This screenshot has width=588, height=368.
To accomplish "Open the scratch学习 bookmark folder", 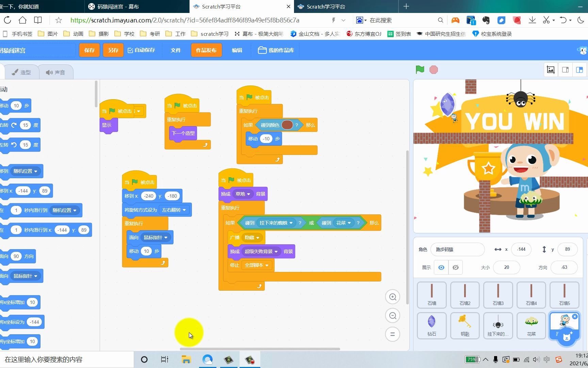I will click(210, 34).
